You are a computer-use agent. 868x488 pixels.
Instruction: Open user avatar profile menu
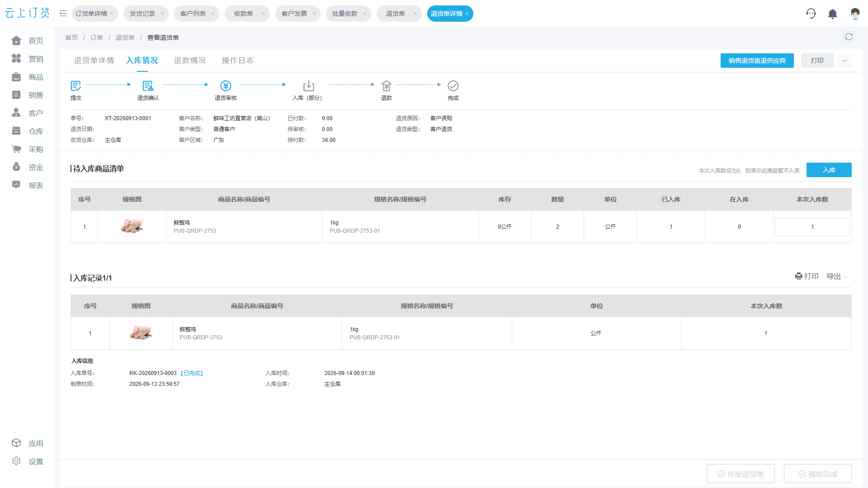tap(854, 14)
